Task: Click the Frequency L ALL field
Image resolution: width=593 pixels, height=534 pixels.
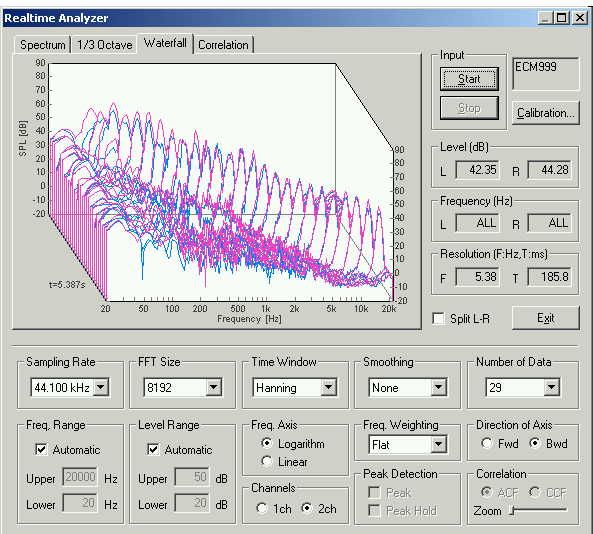Action: point(478,223)
